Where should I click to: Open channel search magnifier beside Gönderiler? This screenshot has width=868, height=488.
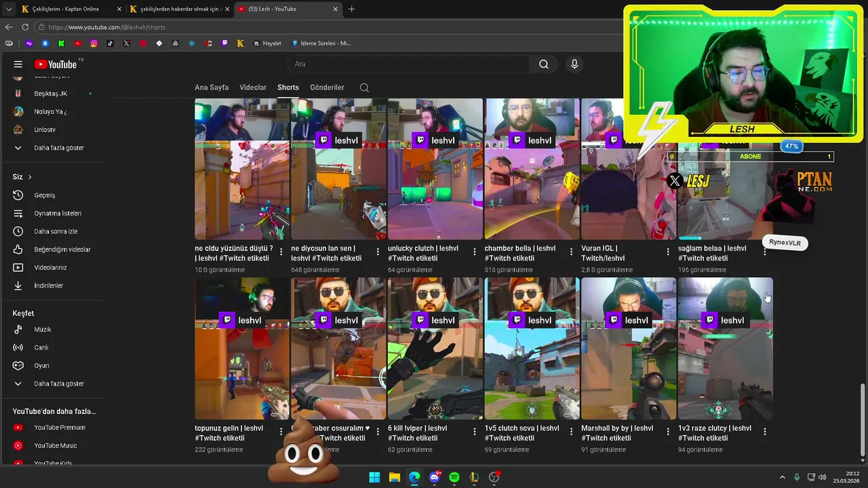364,87
